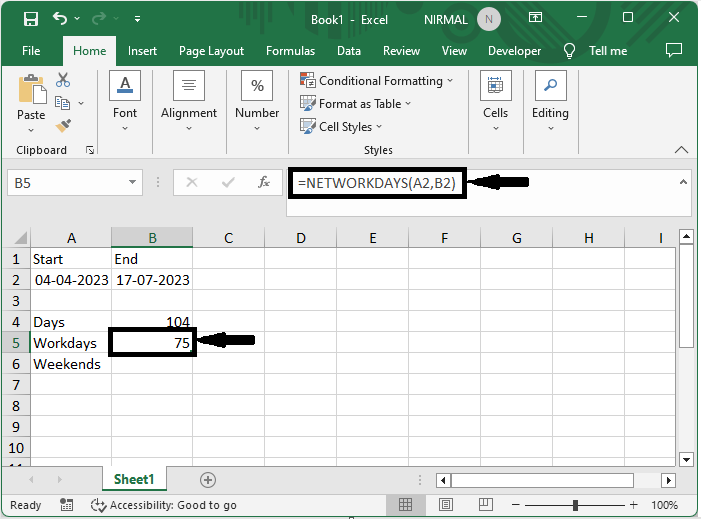This screenshot has height=519, width=701.
Task: Open the Review tab
Action: coord(401,51)
